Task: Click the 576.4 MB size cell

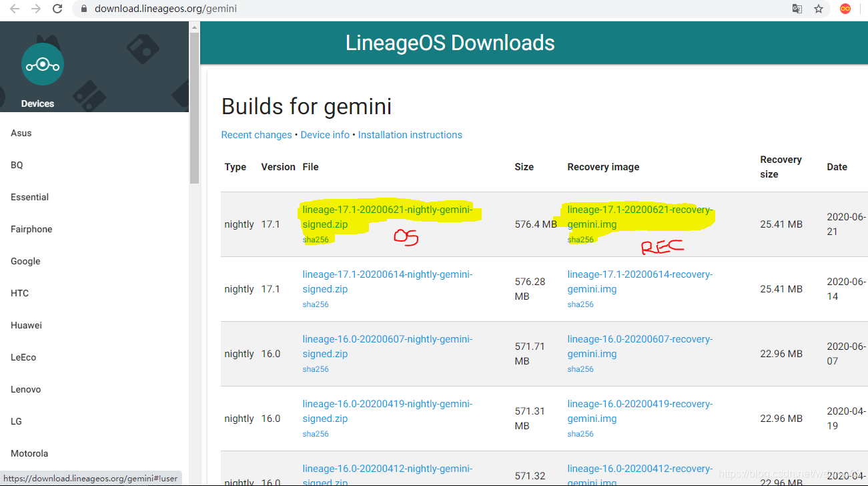Action: pyautogui.click(x=536, y=224)
